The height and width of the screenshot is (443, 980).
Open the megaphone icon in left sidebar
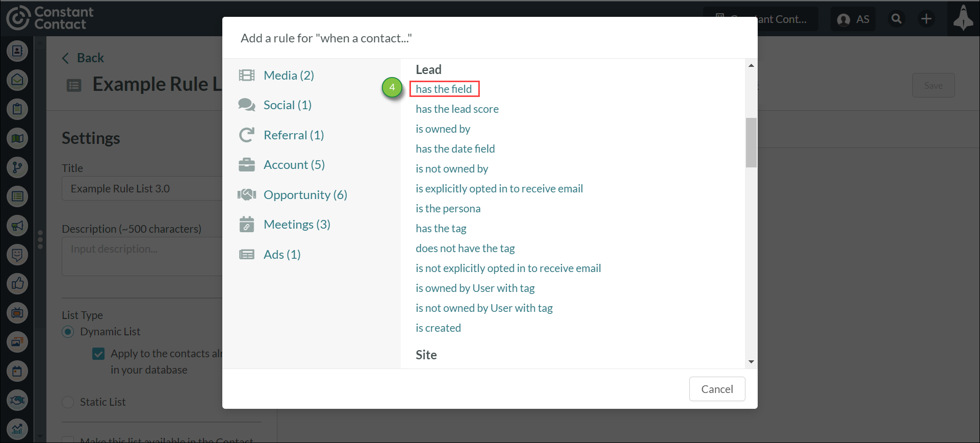(17, 225)
